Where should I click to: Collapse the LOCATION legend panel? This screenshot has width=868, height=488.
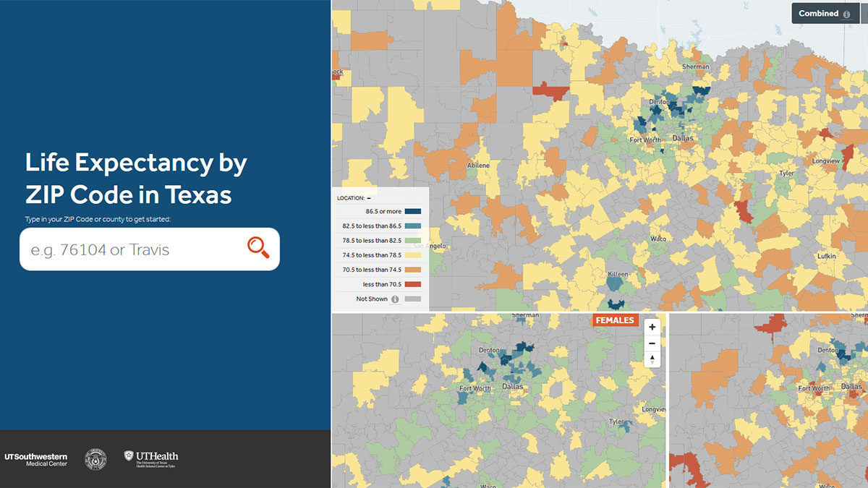tap(369, 197)
